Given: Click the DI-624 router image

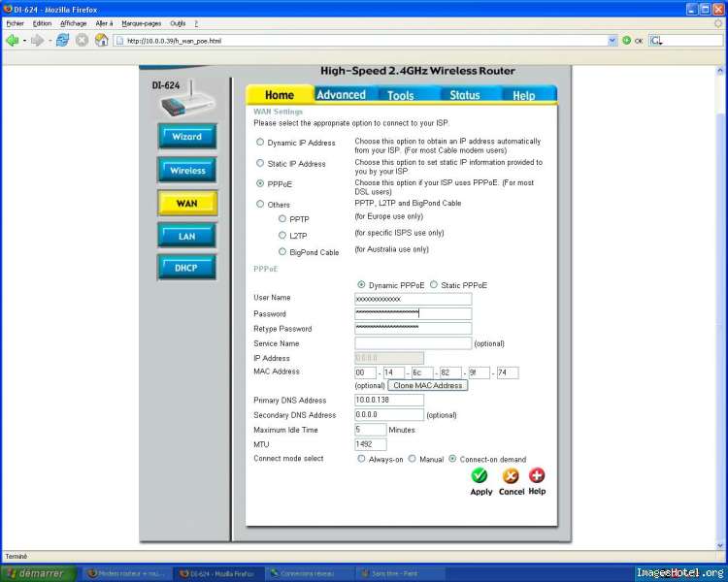Looking at the screenshot, I should (x=189, y=102).
